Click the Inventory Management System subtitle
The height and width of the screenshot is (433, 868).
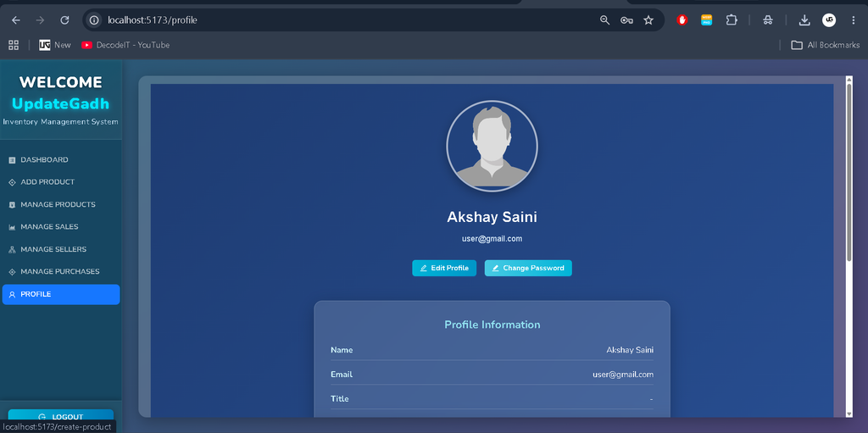(61, 122)
